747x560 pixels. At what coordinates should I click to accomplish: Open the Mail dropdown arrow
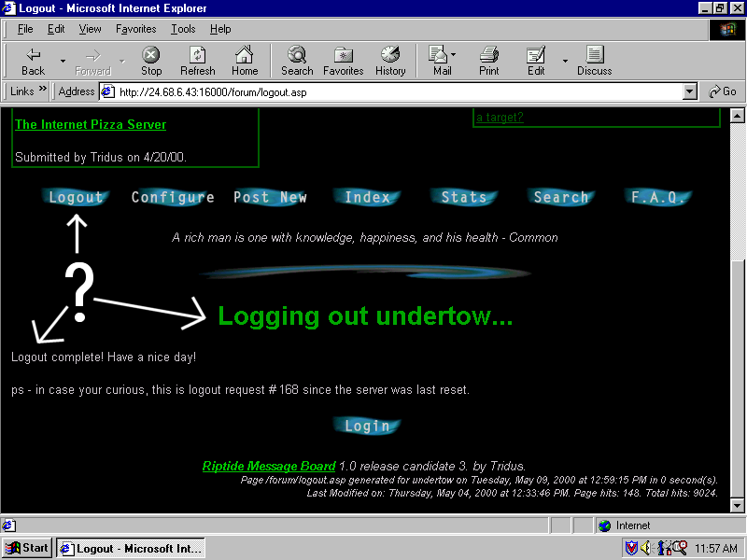(453, 54)
